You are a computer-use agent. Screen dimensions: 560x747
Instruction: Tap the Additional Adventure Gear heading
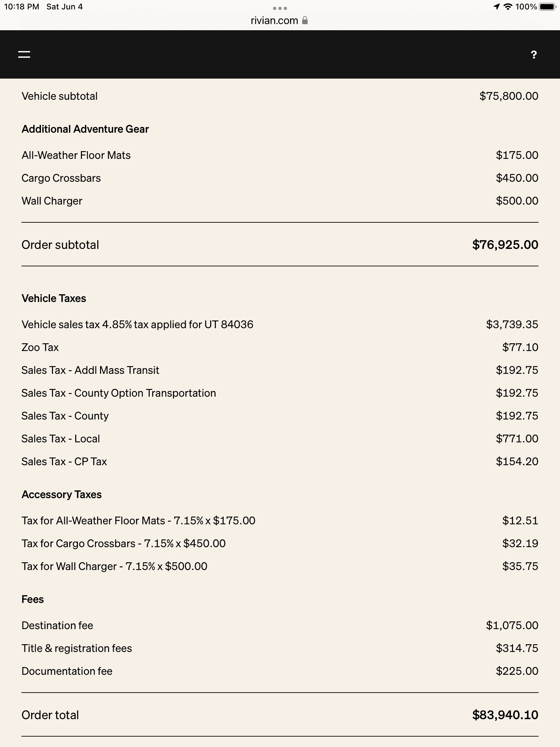click(85, 129)
